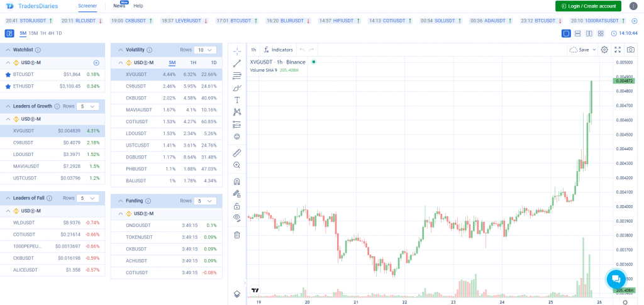The width and height of the screenshot is (644, 305).
Task: Toggle chart fullscreen mode
Action: (x=618, y=50)
